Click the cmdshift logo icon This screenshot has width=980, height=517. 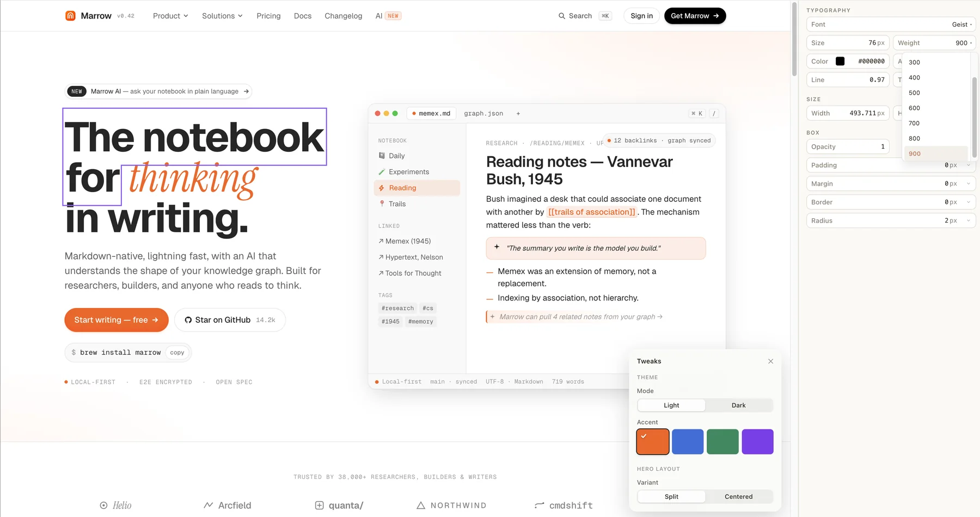pos(540,506)
